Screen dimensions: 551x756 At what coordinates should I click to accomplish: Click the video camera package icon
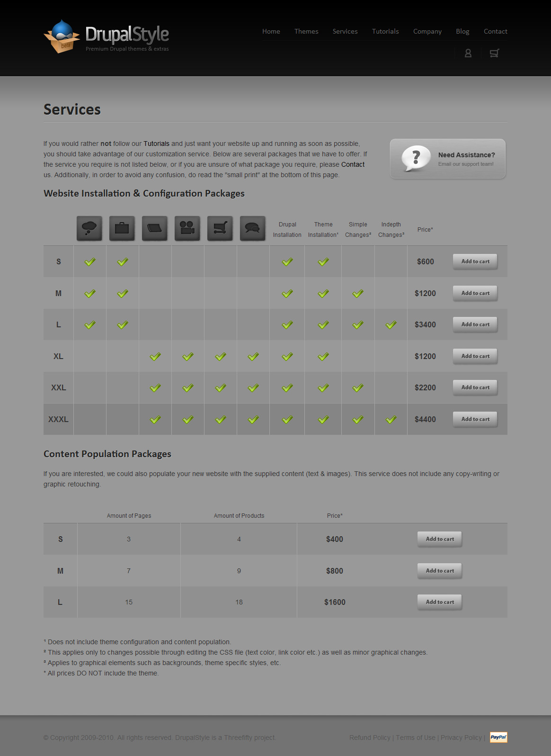pyautogui.click(x=187, y=228)
